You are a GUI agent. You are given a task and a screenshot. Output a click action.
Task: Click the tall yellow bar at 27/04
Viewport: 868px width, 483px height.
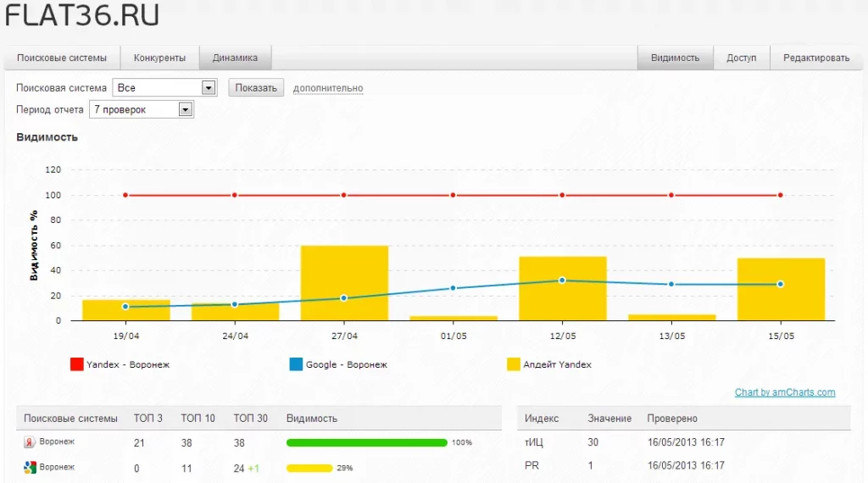tap(344, 283)
